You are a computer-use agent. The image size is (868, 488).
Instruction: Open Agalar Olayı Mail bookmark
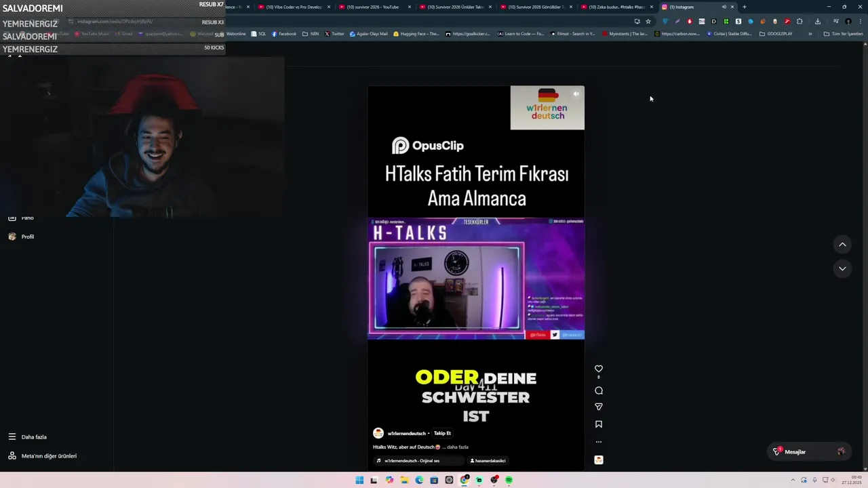click(x=369, y=34)
